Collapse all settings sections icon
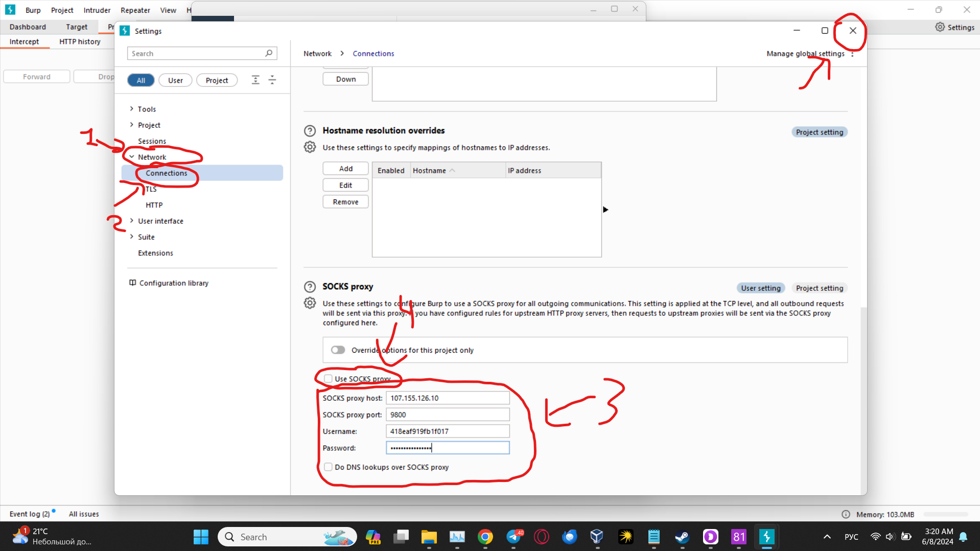 point(272,80)
